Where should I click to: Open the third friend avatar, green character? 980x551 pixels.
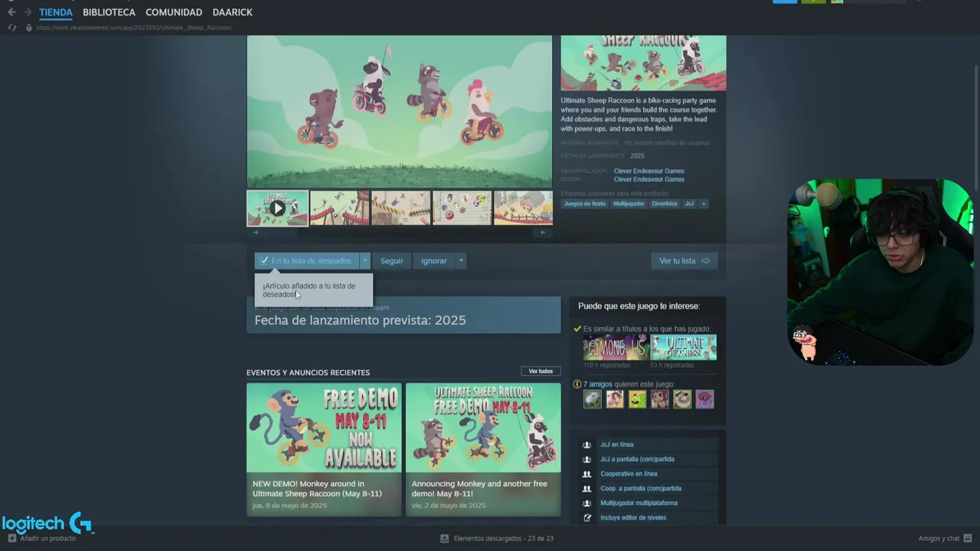point(637,399)
